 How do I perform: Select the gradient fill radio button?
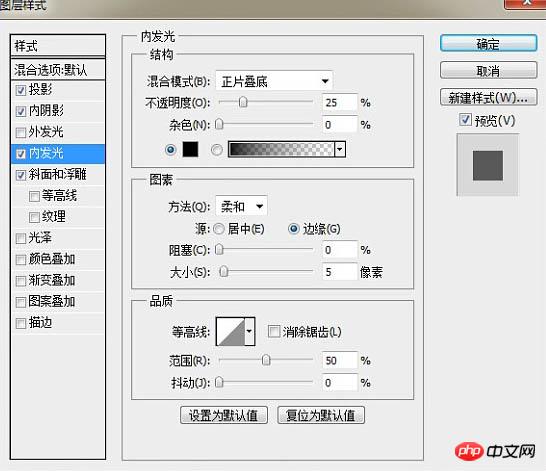217,150
